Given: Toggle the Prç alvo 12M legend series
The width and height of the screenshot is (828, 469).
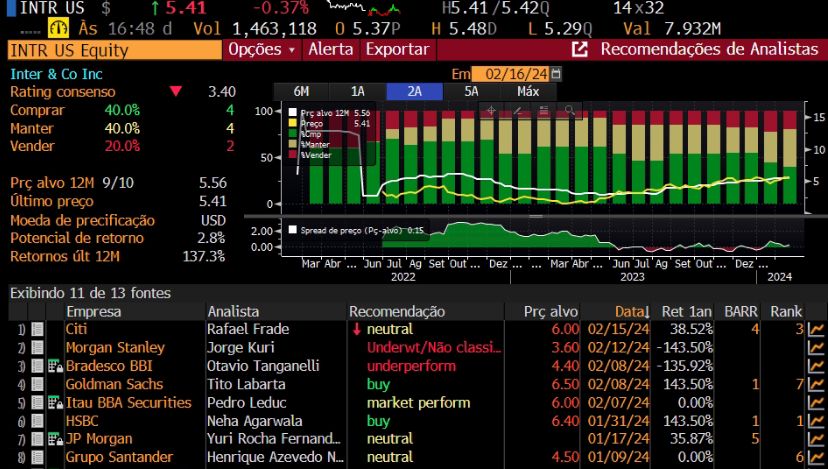Looking at the screenshot, I should 294,114.
